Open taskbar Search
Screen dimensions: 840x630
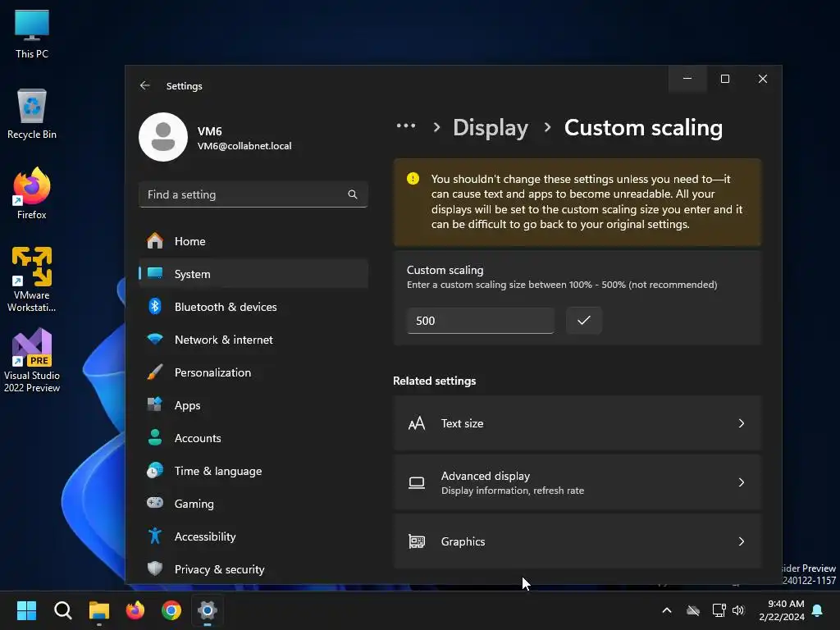coord(62,610)
